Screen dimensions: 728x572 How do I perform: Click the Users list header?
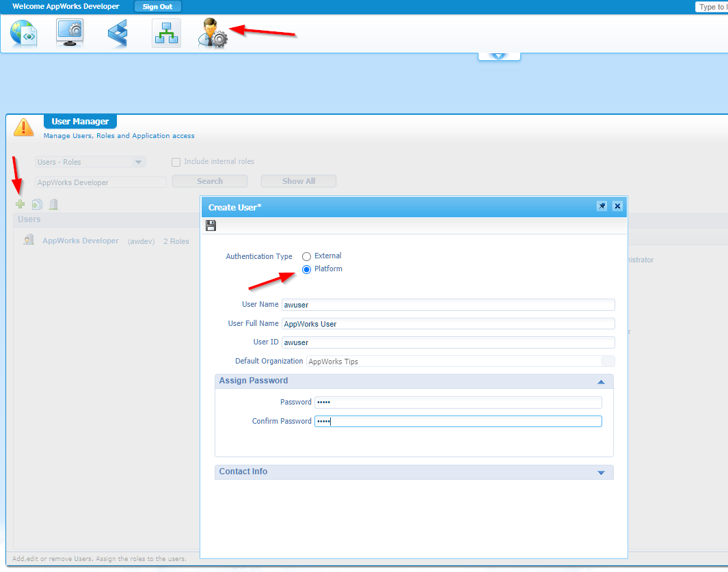(x=107, y=219)
